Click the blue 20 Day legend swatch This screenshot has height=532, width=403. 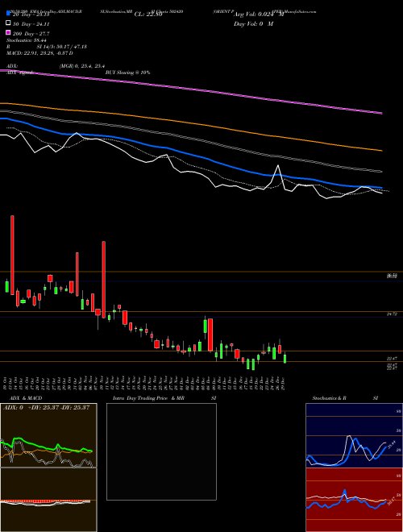tap(8, 13)
